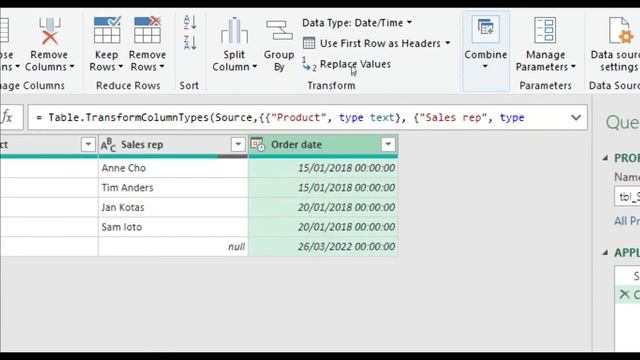Select the Jan Kotas cell
The height and width of the screenshot is (360, 640).
click(x=173, y=207)
